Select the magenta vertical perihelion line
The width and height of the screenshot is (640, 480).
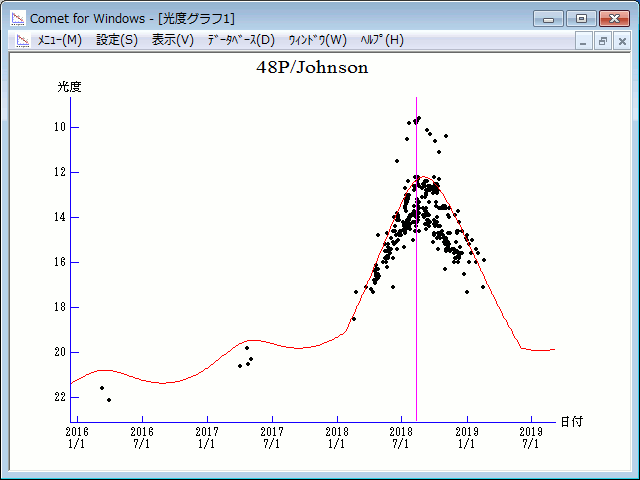(x=416, y=300)
